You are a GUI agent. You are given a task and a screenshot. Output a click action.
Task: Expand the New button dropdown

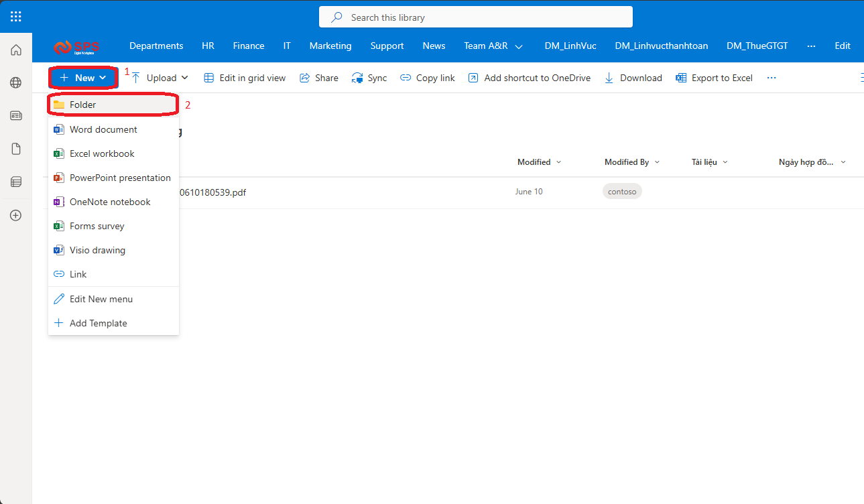83,78
